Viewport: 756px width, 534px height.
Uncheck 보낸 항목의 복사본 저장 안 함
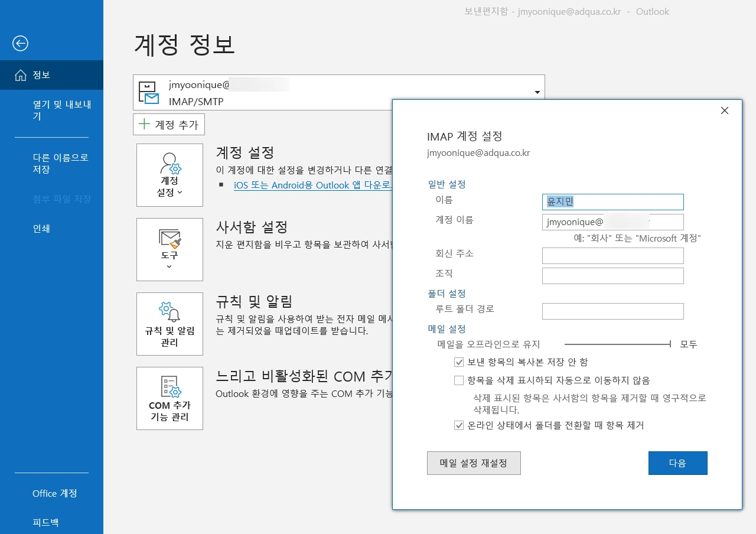pos(459,362)
